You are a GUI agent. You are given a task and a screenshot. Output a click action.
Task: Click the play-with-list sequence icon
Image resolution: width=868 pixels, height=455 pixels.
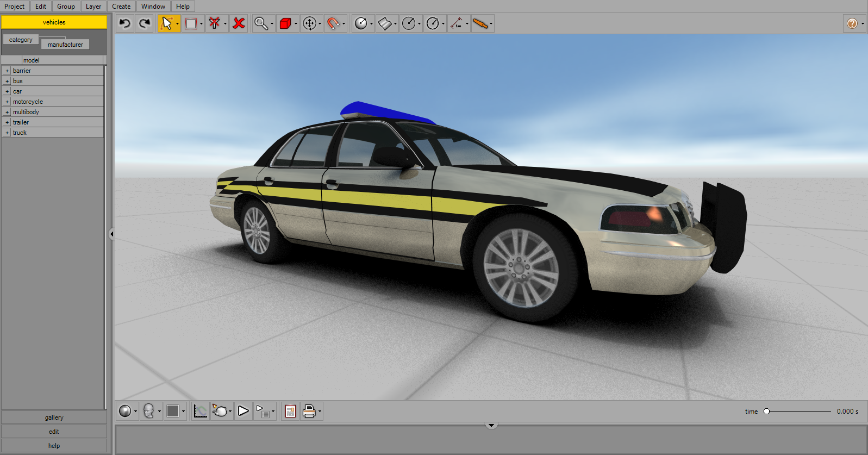(263, 411)
